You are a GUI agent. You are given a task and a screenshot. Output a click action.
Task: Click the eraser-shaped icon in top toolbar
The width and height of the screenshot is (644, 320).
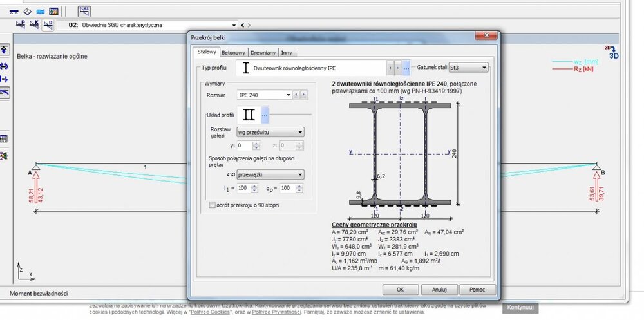click(27, 12)
